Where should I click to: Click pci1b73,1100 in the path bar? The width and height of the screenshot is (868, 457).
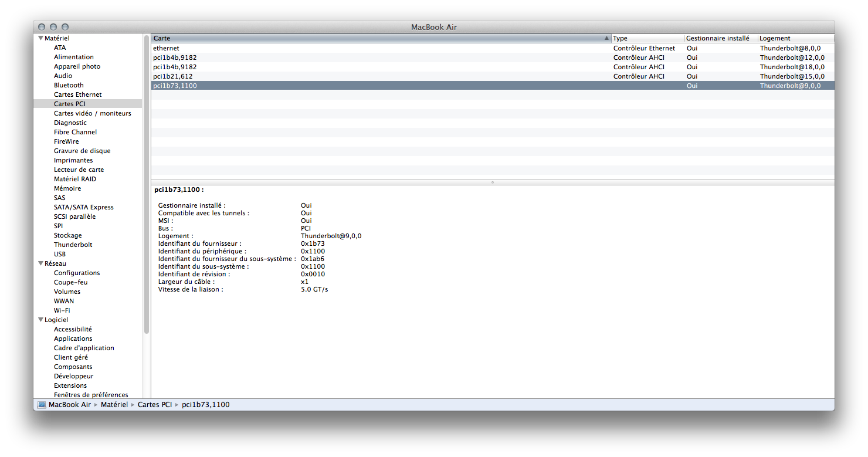point(206,405)
